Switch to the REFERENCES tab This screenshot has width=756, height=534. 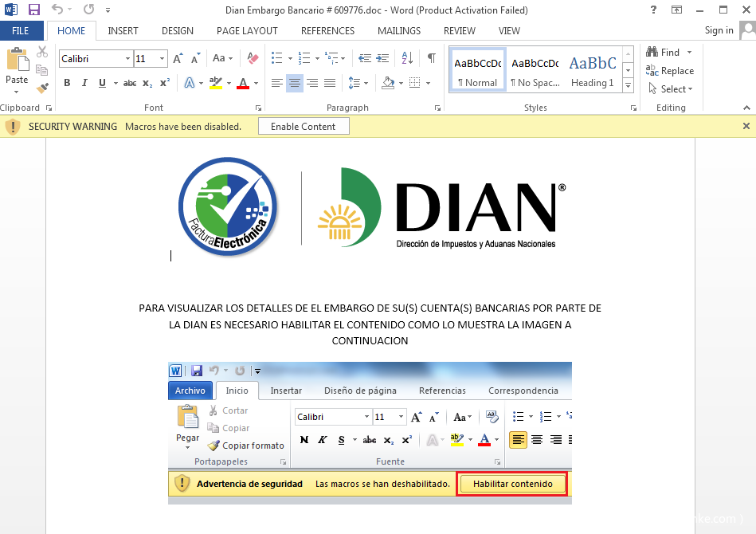click(x=328, y=31)
